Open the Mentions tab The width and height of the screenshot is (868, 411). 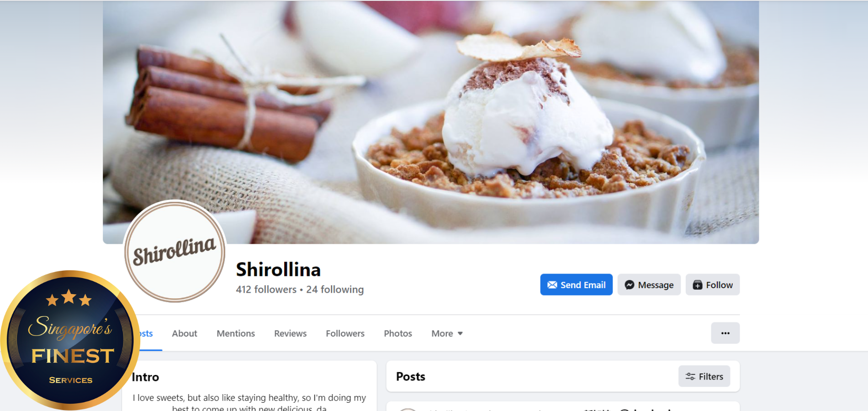point(236,333)
